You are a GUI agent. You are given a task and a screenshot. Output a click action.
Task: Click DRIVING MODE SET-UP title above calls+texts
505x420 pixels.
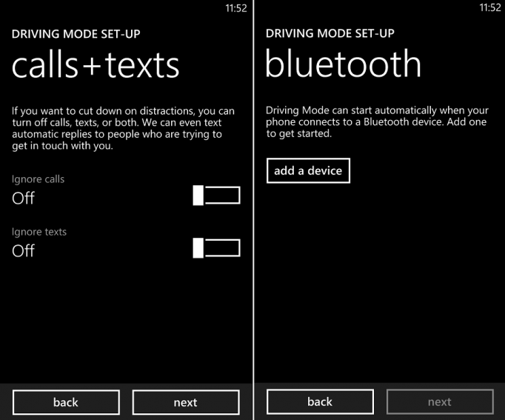(x=76, y=34)
